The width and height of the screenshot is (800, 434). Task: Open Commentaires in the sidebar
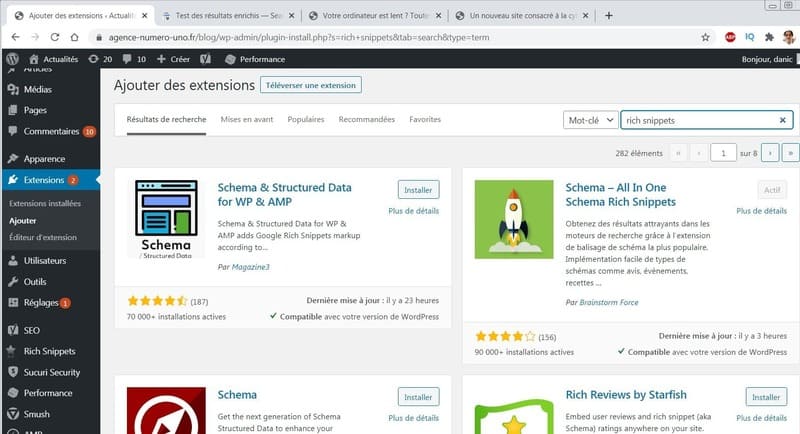pos(50,131)
